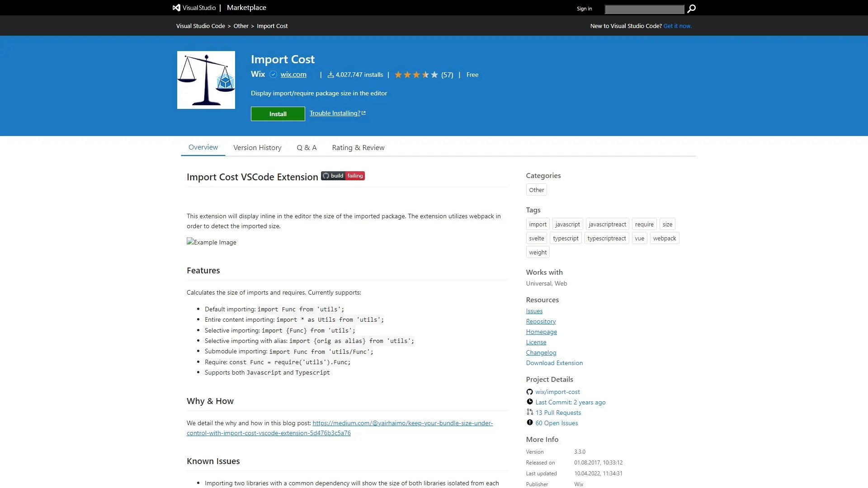Click the GitHub icon beside wix/import-cost
The width and height of the screenshot is (868, 488).
pos(529,392)
